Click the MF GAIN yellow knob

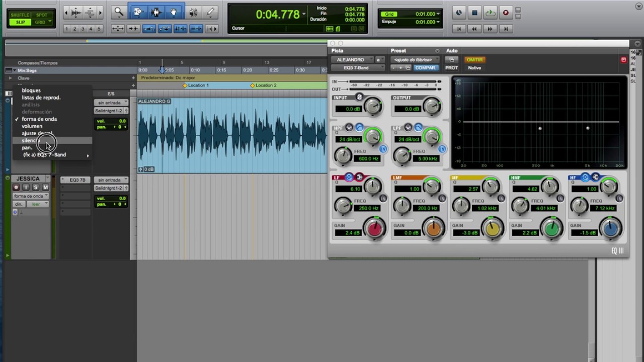(x=493, y=229)
